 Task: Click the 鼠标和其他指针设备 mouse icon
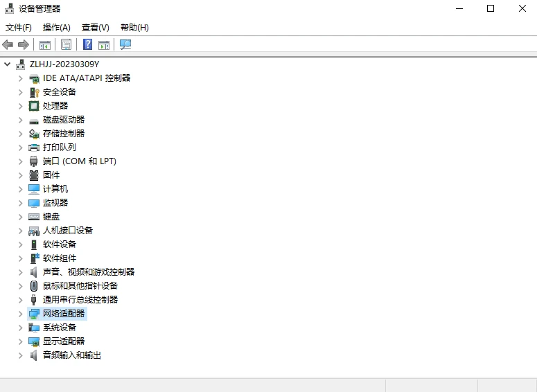pyautogui.click(x=33, y=286)
